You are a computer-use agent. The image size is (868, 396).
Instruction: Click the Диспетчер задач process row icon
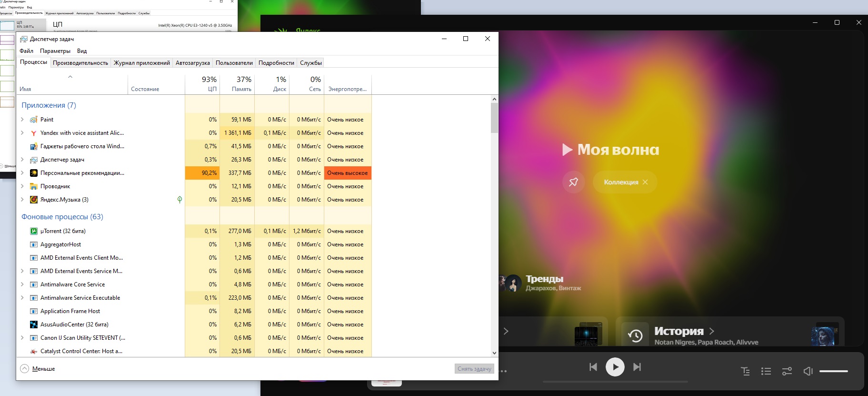click(x=34, y=160)
